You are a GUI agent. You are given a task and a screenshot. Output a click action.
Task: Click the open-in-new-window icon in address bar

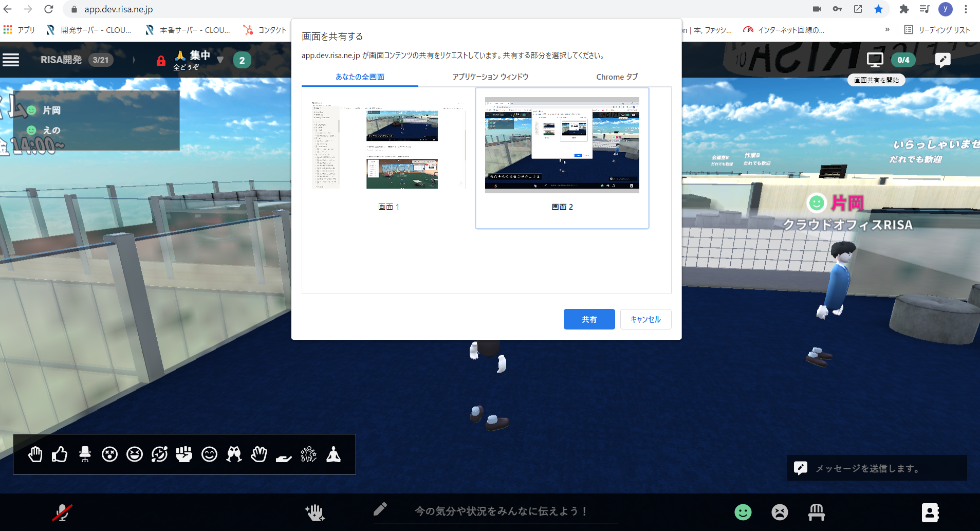858,9
